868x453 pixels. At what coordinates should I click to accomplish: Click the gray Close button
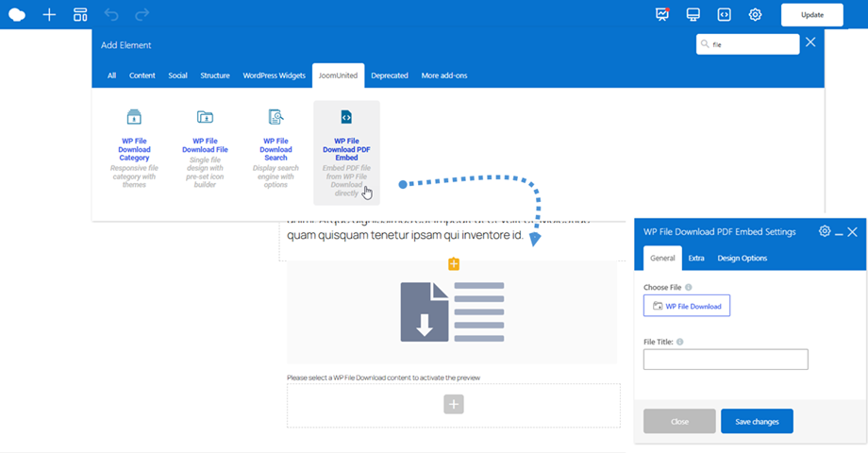tap(680, 422)
